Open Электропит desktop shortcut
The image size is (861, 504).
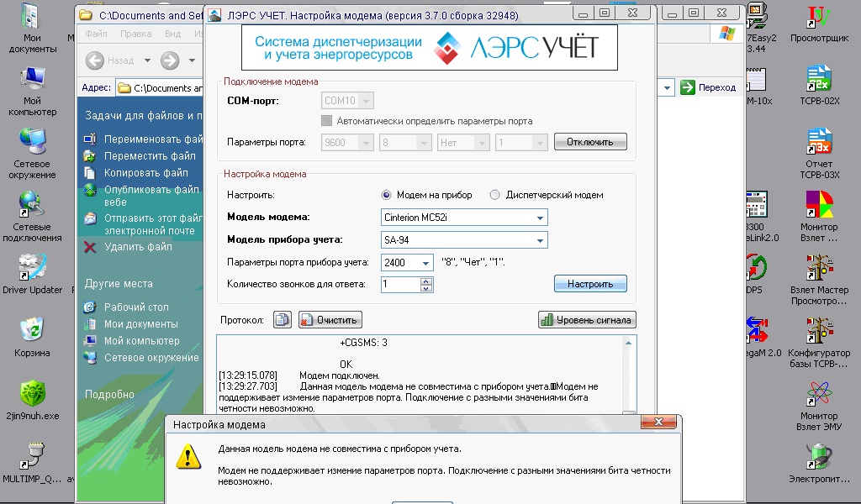coord(819,464)
